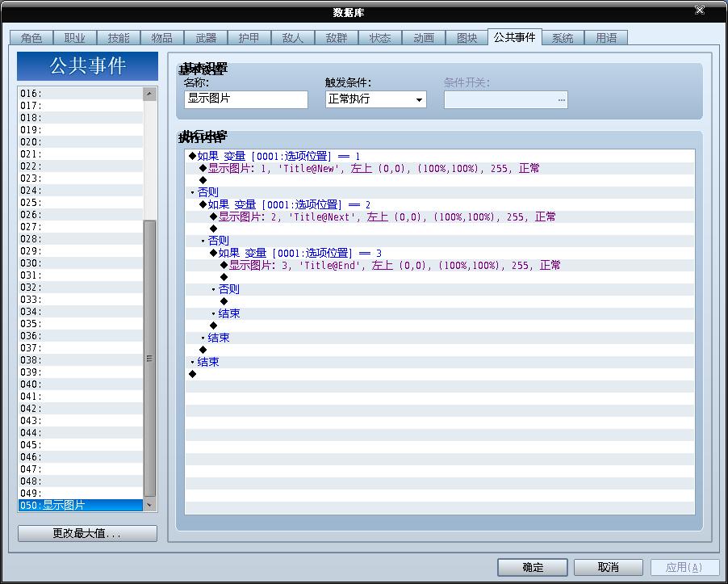Viewport: 728px width, 584px height.
Task: Go to the 敌人 tab
Action: pyautogui.click(x=294, y=38)
